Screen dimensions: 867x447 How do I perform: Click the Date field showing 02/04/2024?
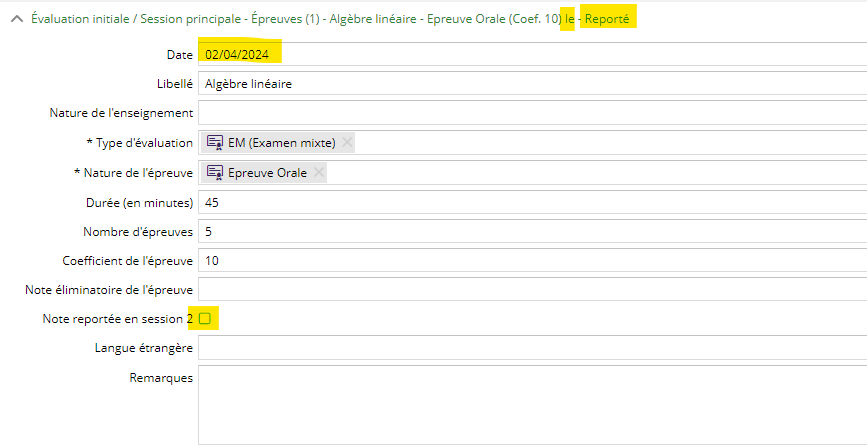pos(532,54)
